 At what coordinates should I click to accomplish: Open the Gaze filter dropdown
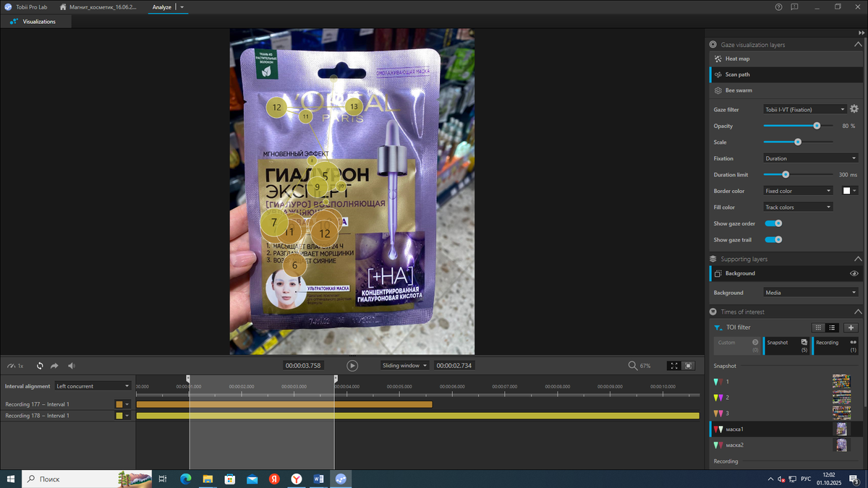tap(805, 109)
